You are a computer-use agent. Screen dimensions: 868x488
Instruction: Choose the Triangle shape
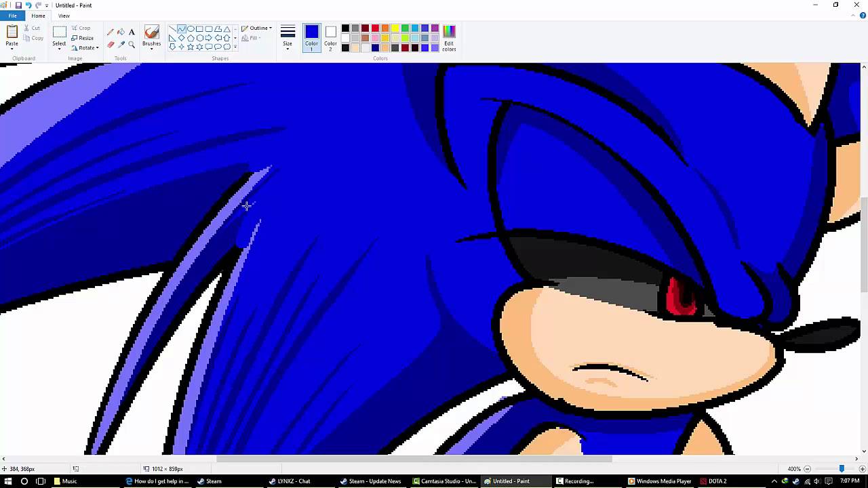[x=227, y=29]
